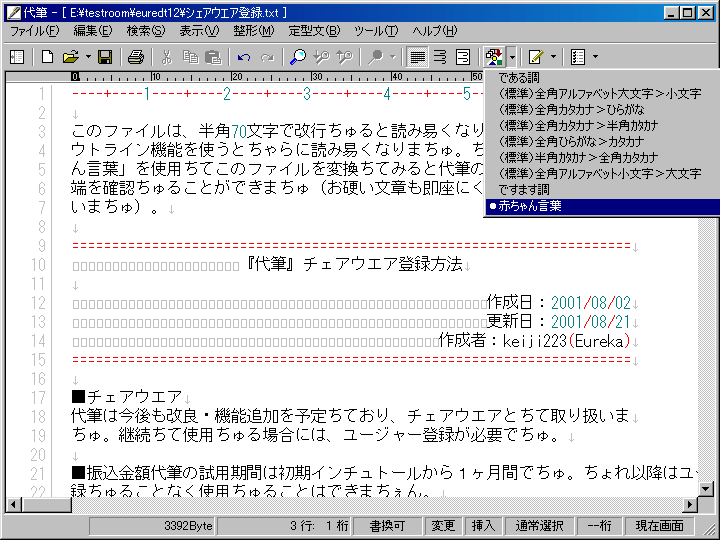Pick 半角カタカナ>全角カタカナ conversion
The width and height of the screenshot is (720, 540).
[x=602, y=158]
